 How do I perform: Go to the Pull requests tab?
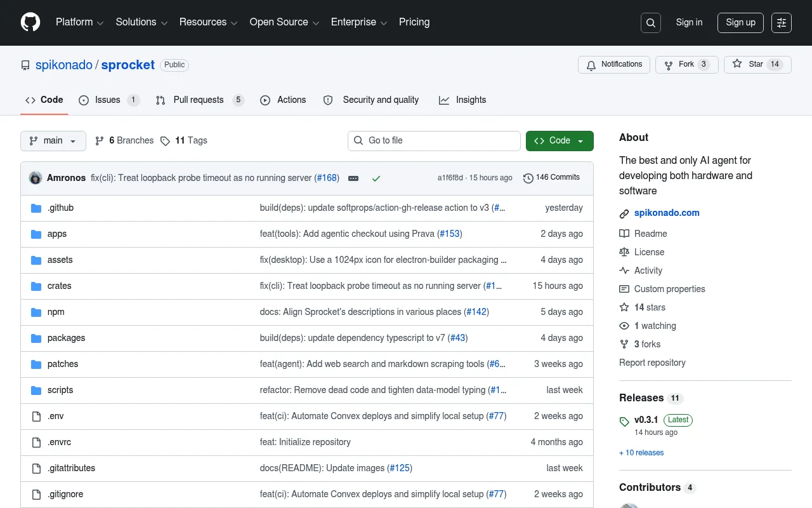coord(200,100)
